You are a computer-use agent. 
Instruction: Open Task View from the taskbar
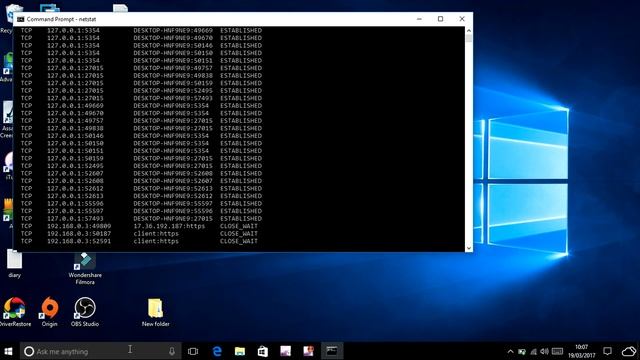pyautogui.click(x=193, y=351)
